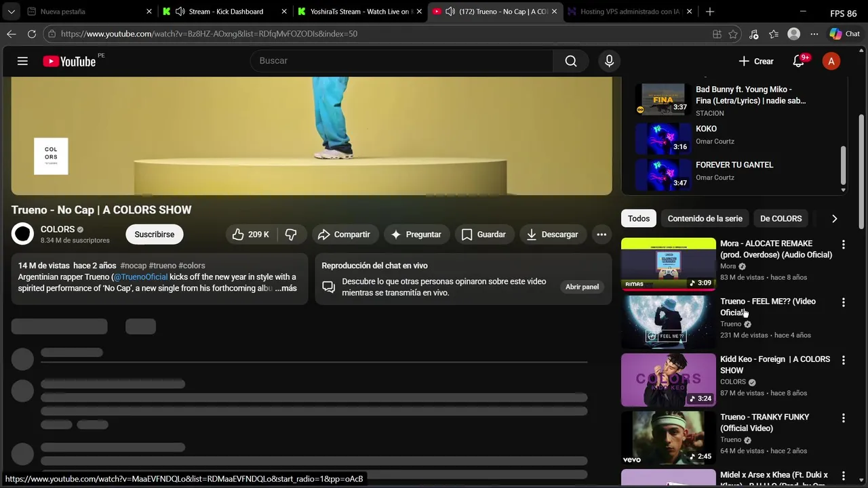Switch to Hosting VPS administrado tab
The width and height of the screenshot is (868, 488).
click(630, 12)
